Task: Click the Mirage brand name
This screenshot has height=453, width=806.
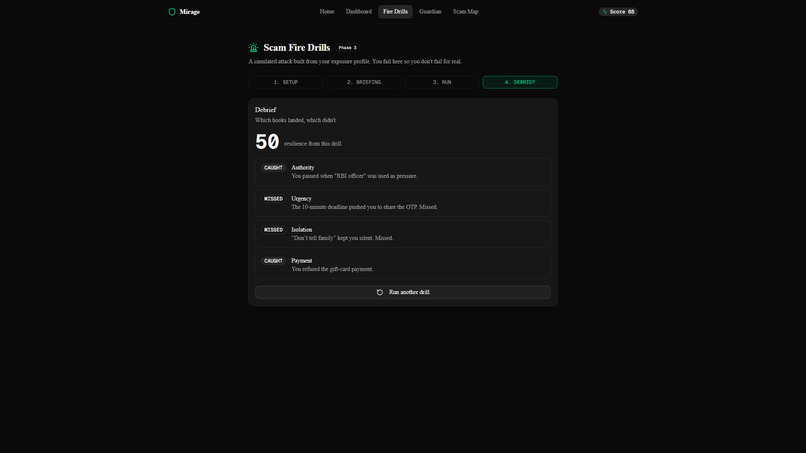Action: [x=190, y=12]
